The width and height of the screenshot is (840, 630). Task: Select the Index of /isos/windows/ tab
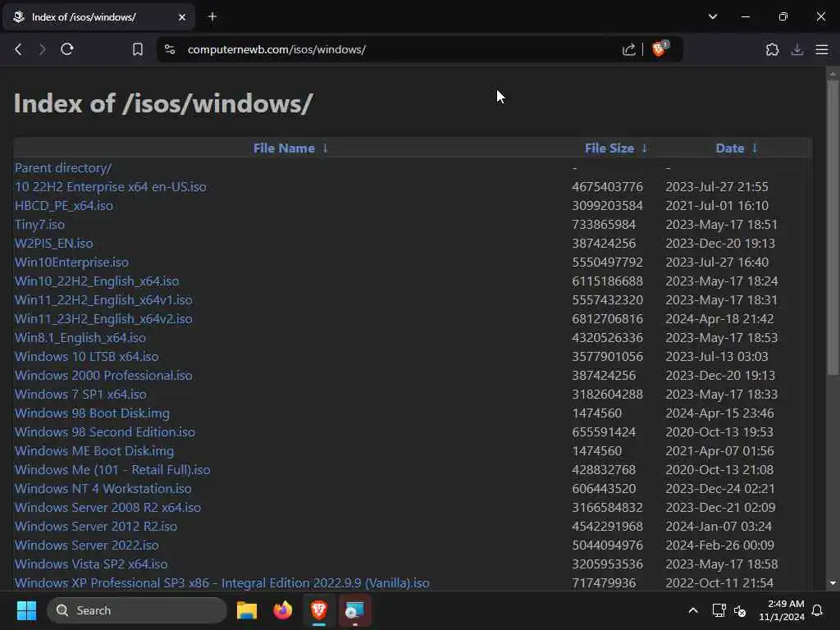pyautogui.click(x=99, y=17)
